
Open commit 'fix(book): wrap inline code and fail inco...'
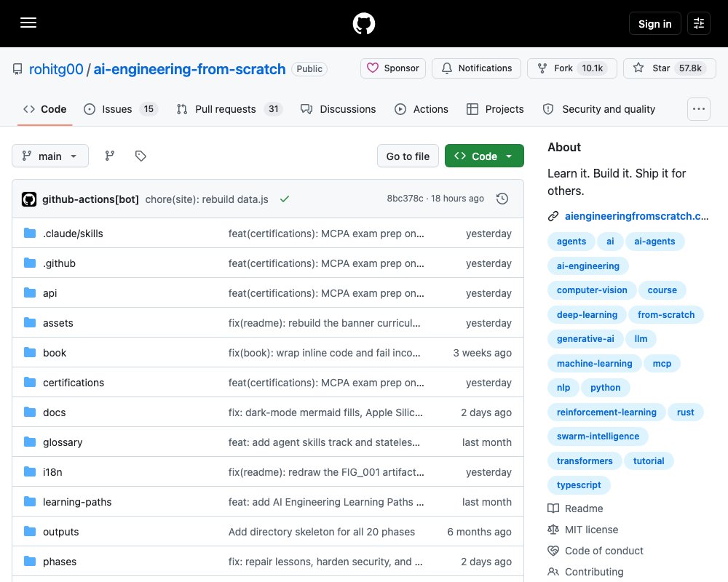pyautogui.click(x=324, y=353)
